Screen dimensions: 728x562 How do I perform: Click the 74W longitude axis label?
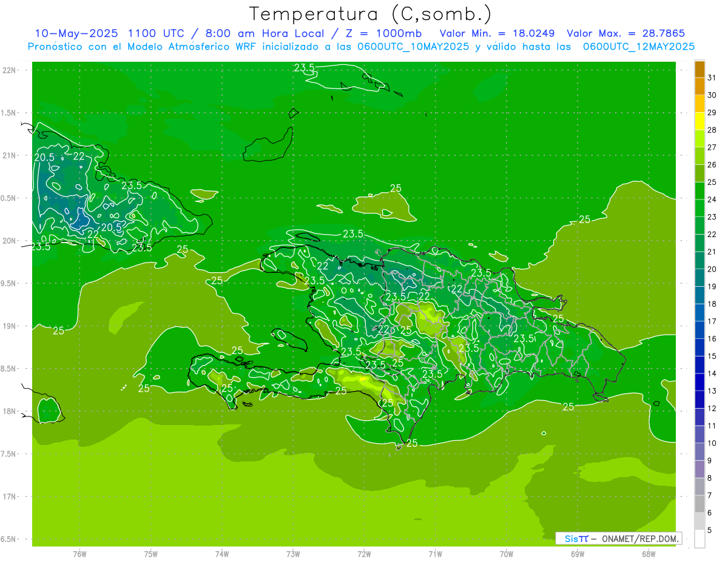(x=222, y=554)
